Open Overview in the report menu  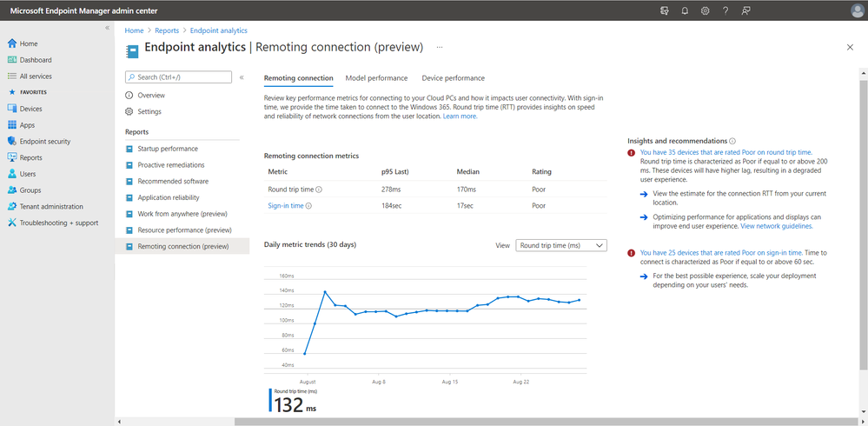coord(151,96)
